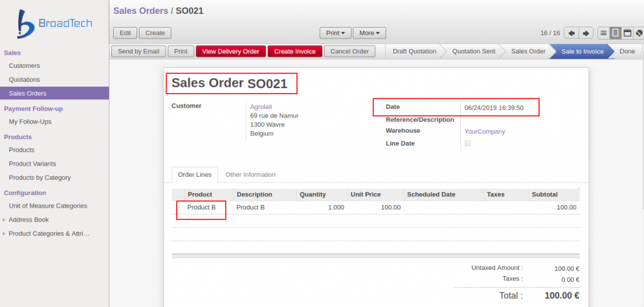644x307 pixels.
Task: Click the View Delivery Order button
Action: (231, 52)
